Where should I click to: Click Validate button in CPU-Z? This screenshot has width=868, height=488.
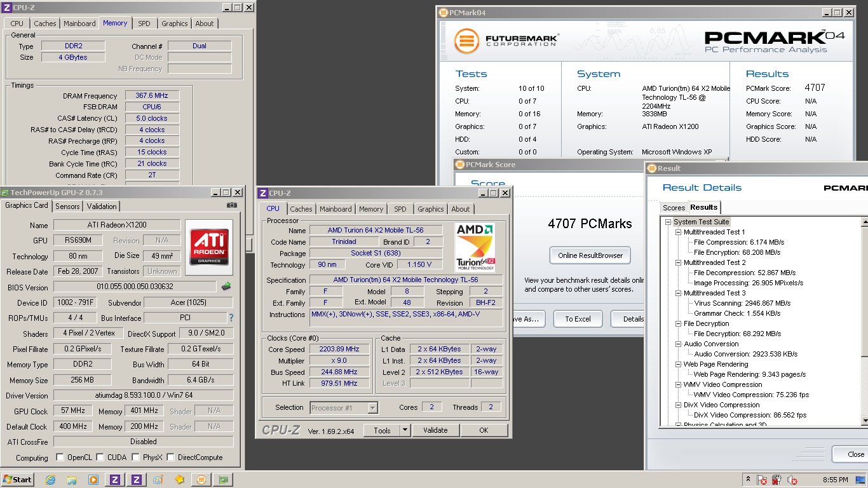pos(435,430)
